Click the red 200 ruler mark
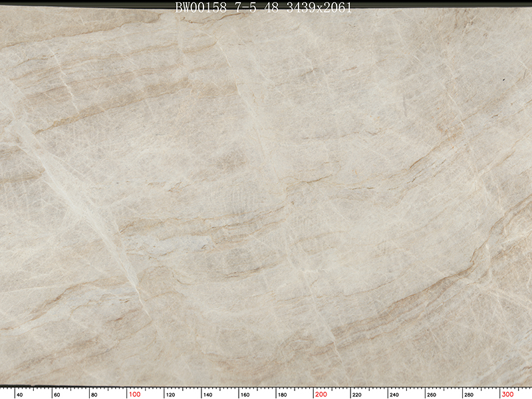532x399 pixels. tap(321, 394)
